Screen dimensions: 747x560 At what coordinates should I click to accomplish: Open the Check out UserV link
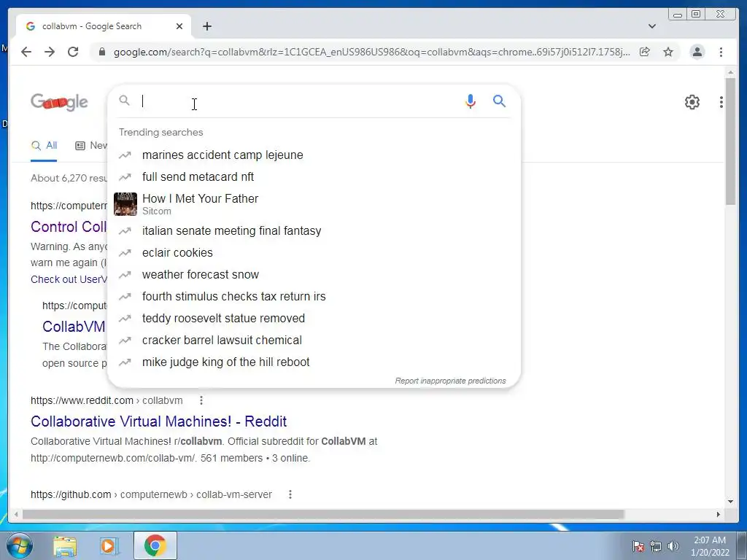[69, 279]
